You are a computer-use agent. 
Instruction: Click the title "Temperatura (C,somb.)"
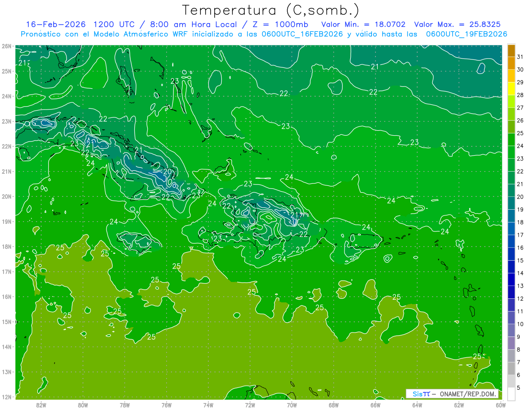(271, 11)
